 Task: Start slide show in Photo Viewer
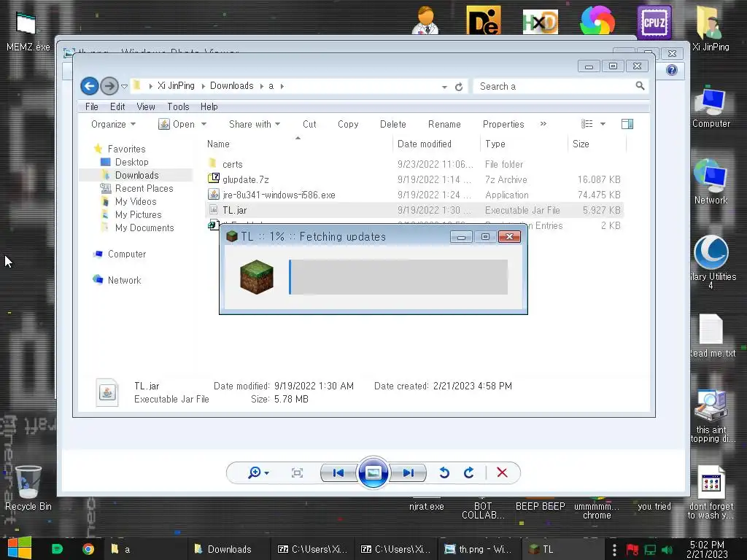[373, 472]
